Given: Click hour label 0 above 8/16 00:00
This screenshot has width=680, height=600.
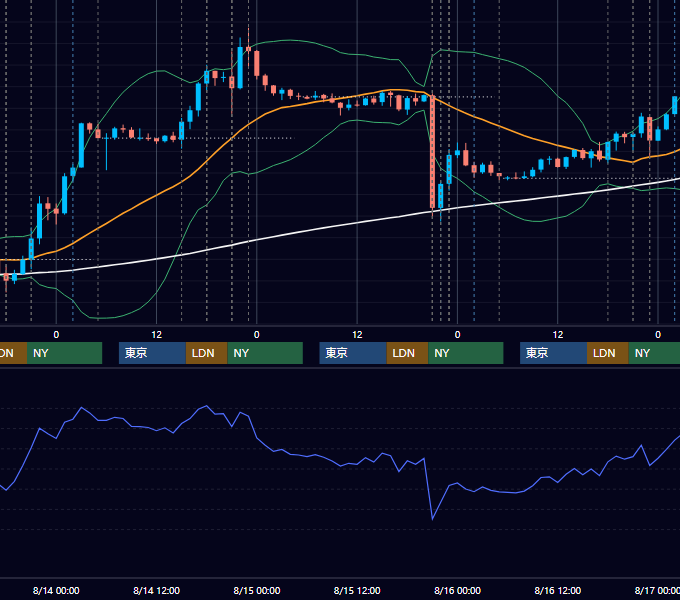Looking at the screenshot, I should pos(457,335).
